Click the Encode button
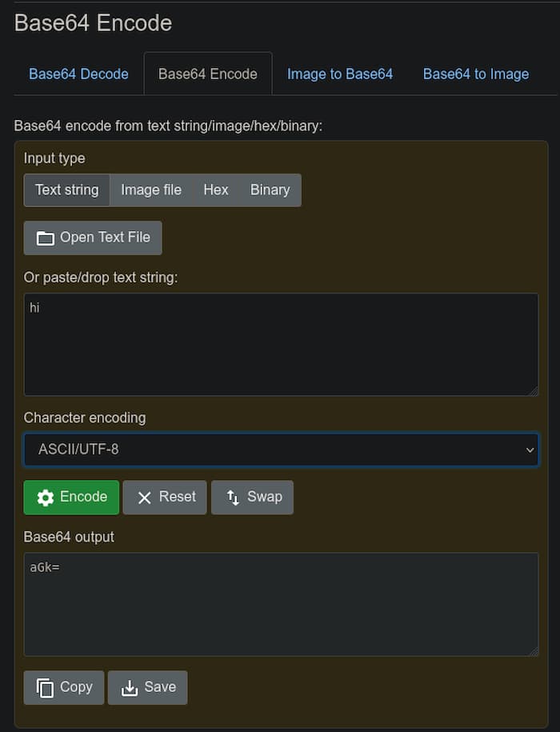 (x=71, y=497)
